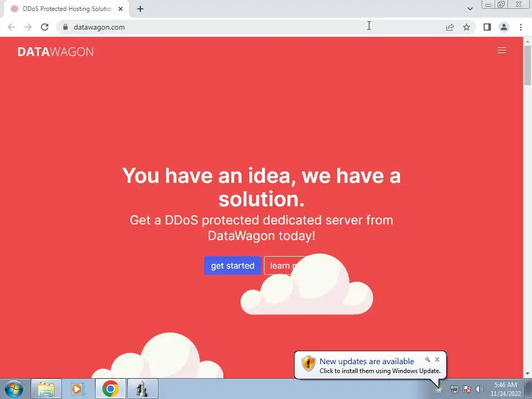Reload the datawagon.com page

45,27
